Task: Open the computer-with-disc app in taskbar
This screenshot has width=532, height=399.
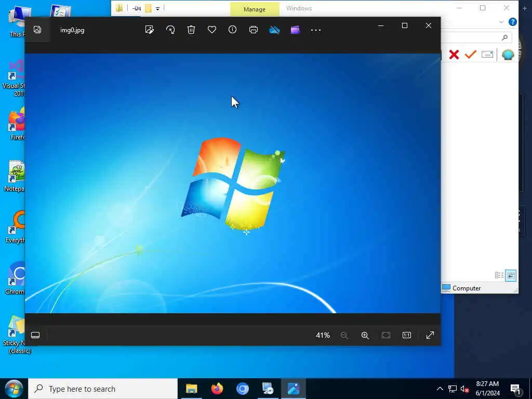Action: point(268,389)
